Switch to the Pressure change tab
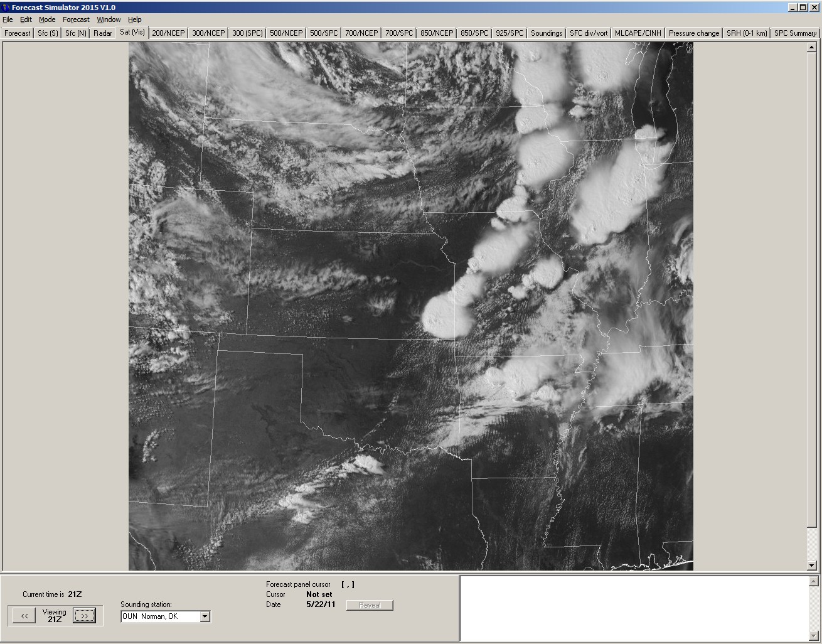The height and width of the screenshot is (644, 822). [x=694, y=33]
